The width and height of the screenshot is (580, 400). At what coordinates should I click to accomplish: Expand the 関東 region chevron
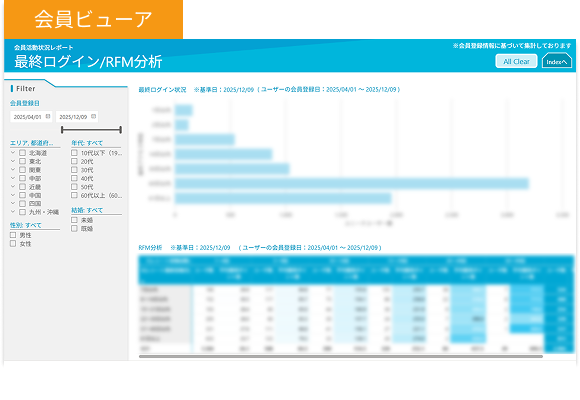13,169
